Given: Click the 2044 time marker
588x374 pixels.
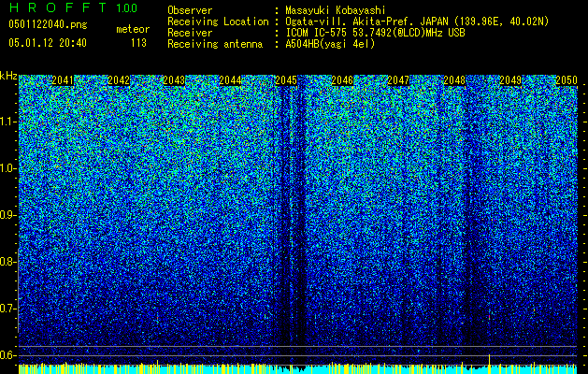Looking at the screenshot, I should click(x=230, y=80).
